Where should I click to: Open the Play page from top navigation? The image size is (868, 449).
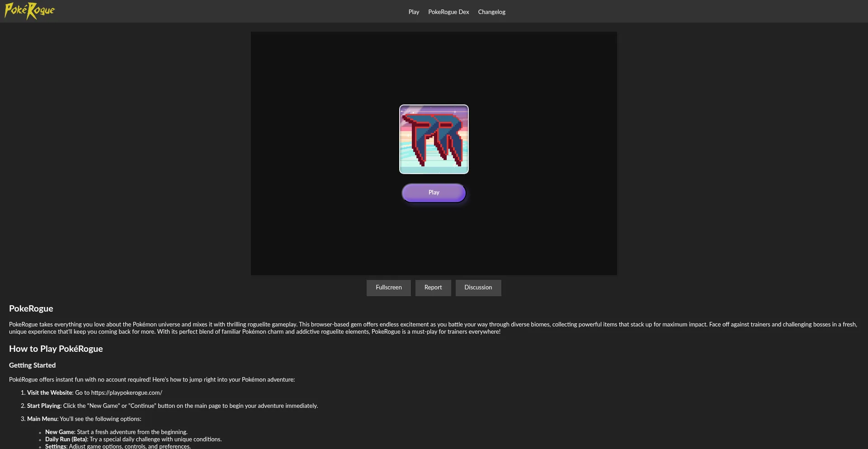[x=414, y=12]
